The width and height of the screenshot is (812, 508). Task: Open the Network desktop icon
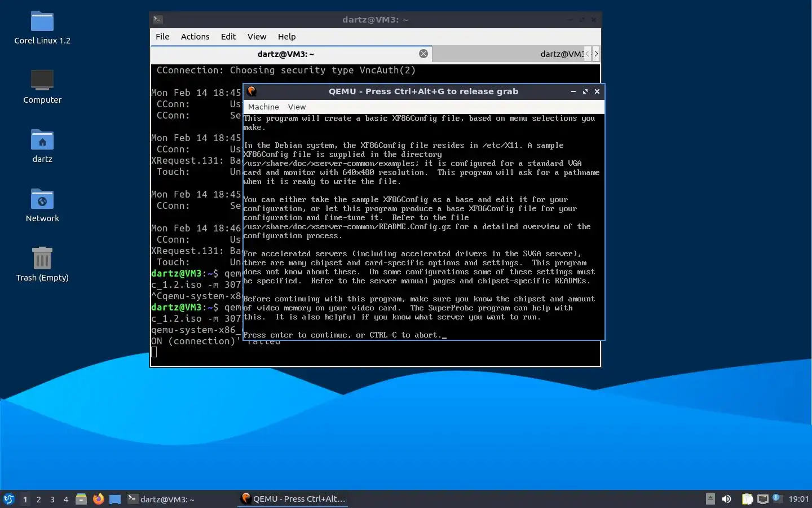(x=42, y=205)
